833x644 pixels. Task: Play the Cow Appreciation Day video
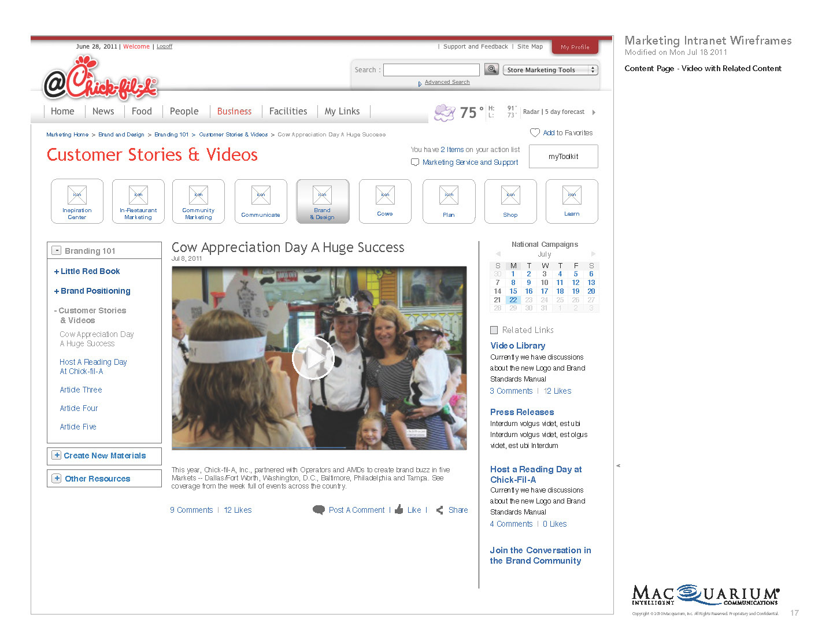pyautogui.click(x=313, y=358)
